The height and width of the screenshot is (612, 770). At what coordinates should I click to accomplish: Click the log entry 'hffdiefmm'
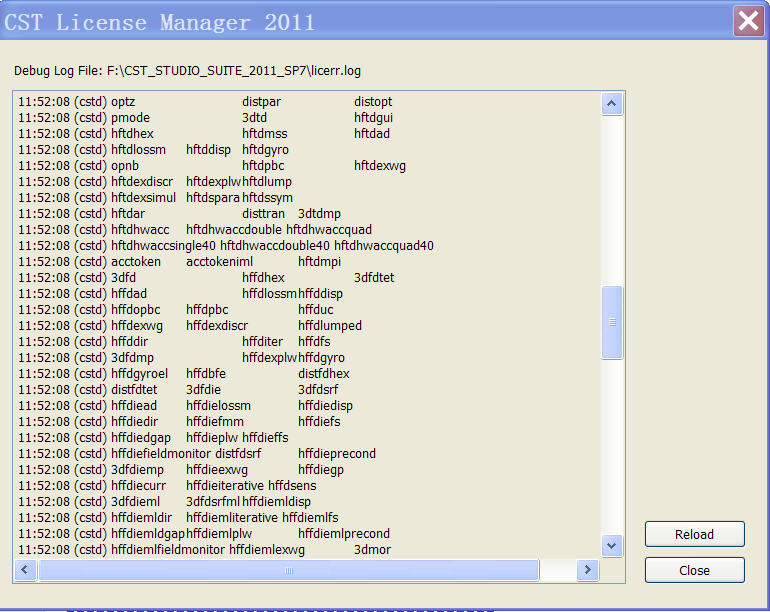[215, 422]
